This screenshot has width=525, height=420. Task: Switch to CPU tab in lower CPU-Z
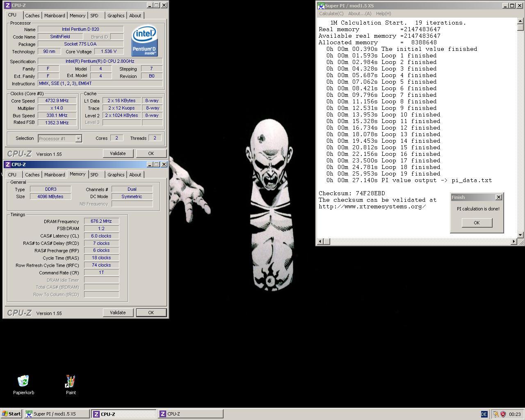(12, 175)
